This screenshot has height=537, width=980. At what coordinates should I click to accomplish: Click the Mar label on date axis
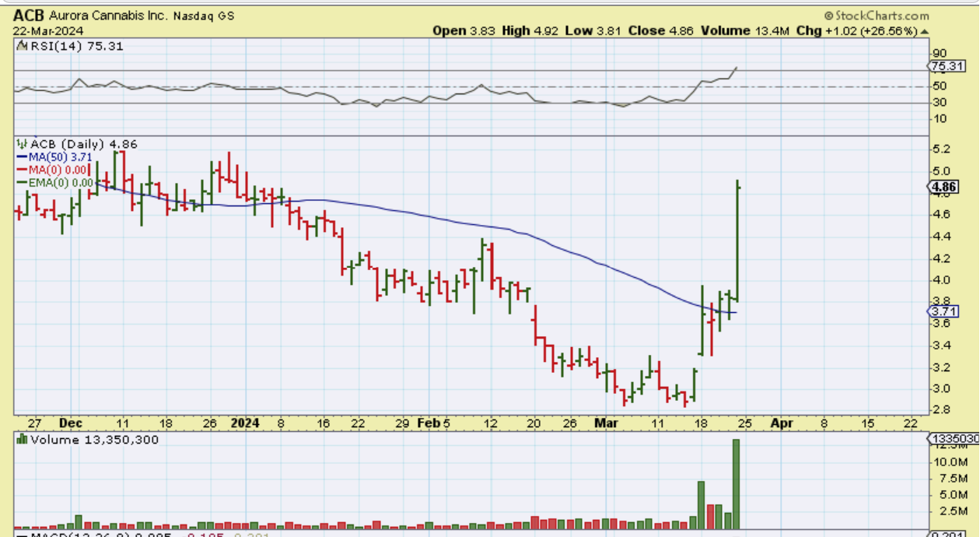[x=606, y=423]
